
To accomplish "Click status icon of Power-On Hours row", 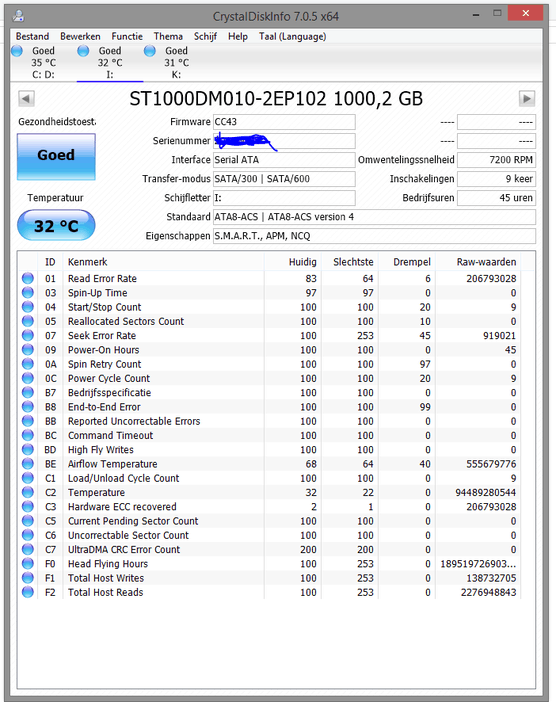I will 28,350.
